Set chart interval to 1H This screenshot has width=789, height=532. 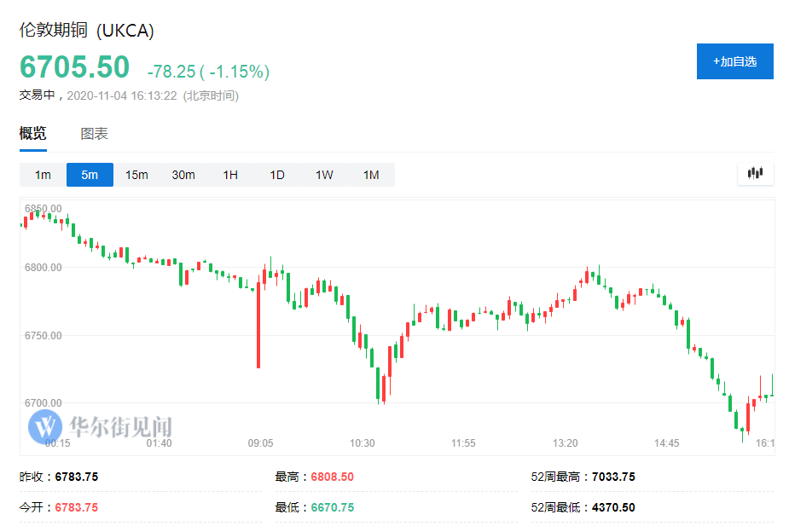[230, 175]
